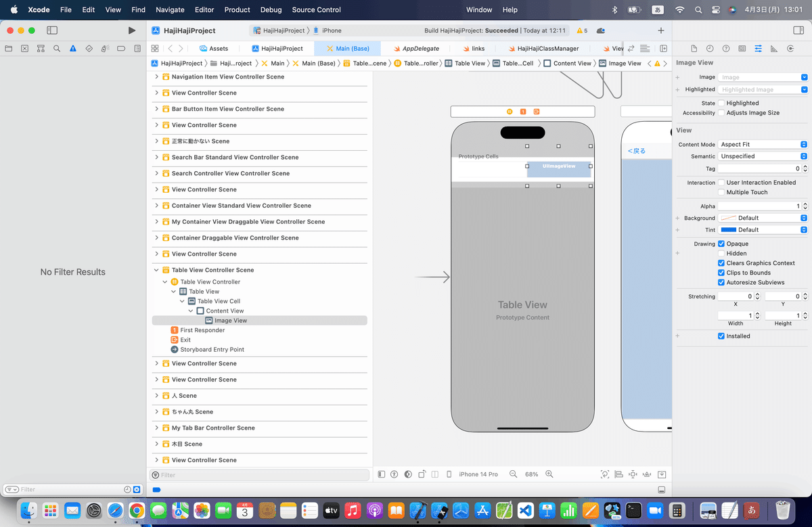Open the Align constraints menu
This screenshot has width=812, height=527.
pyautogui.click(x=618, y=475)
